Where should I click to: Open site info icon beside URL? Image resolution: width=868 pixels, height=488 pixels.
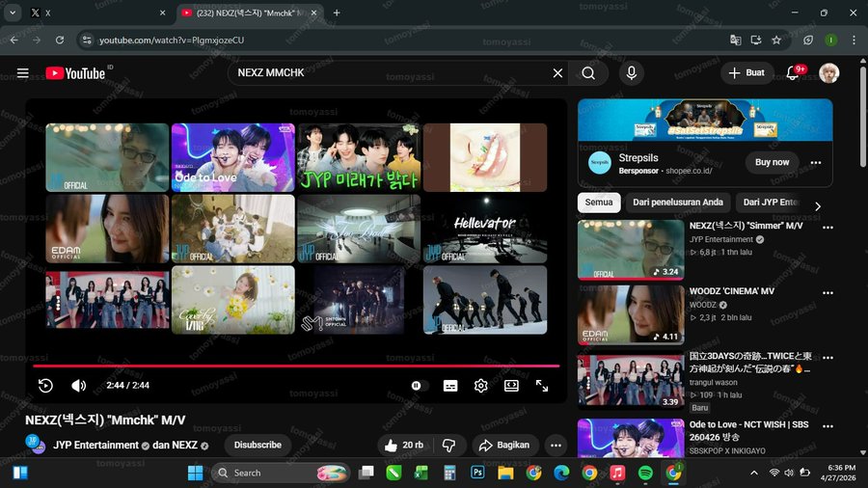click(87, 40)
